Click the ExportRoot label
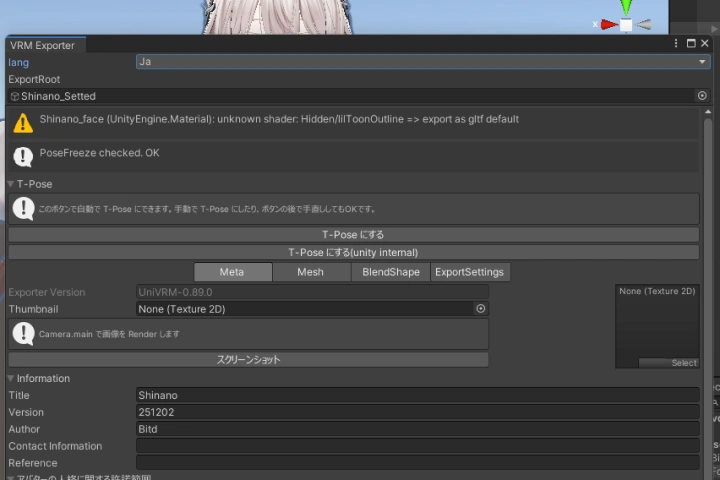Screen dimensions: 720x480 point(34,79)
